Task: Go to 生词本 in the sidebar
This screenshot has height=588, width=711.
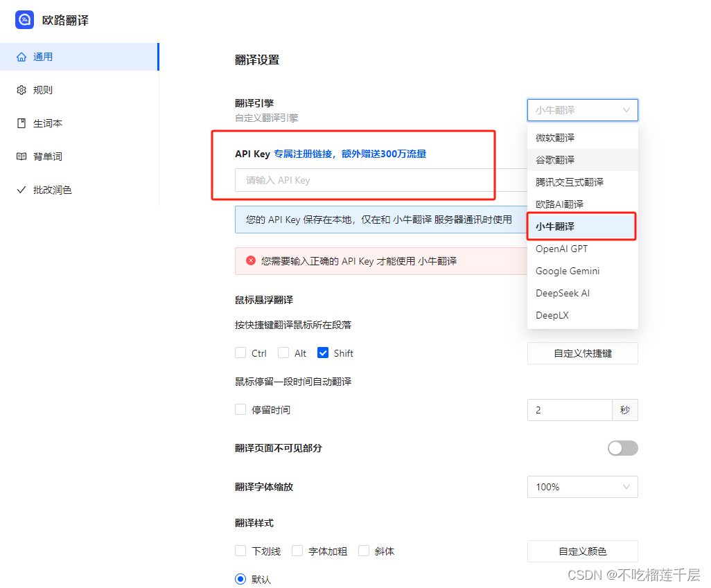Action: pyautogui.click(x=80, y=123)
